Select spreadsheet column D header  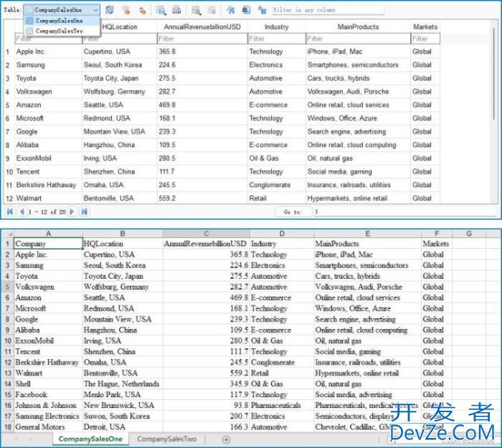(282, 234)
